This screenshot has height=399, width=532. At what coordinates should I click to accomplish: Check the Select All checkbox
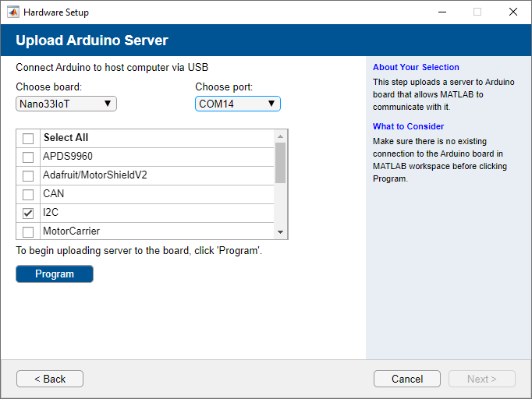[x=28, y=138]
